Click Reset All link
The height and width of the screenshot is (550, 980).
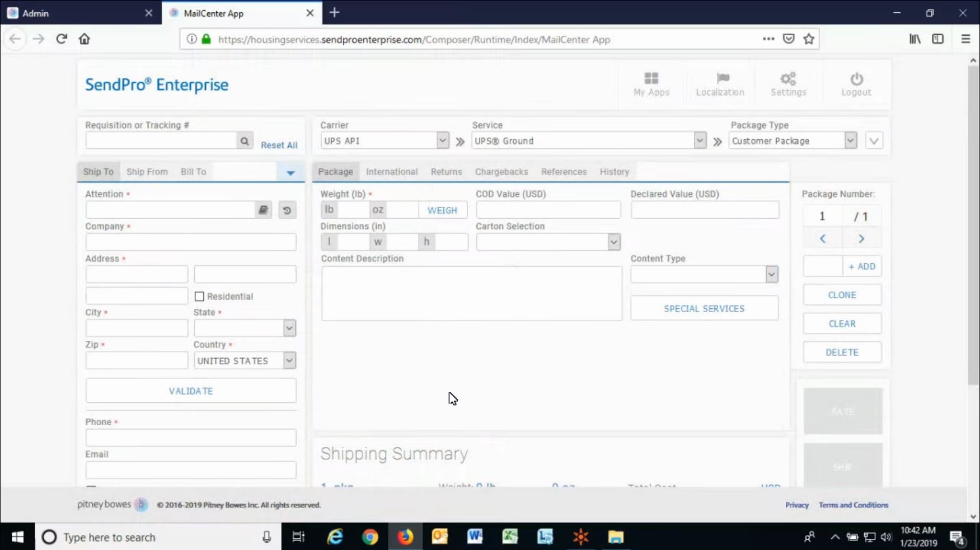(279, 145)
